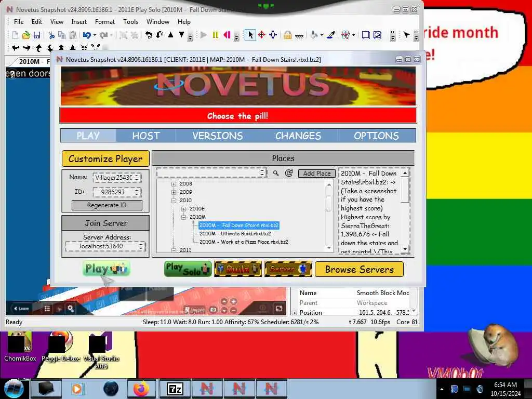Click the Open folder toolbar icon
Viewport: 532px width, 399px height.
click(26, 35)
